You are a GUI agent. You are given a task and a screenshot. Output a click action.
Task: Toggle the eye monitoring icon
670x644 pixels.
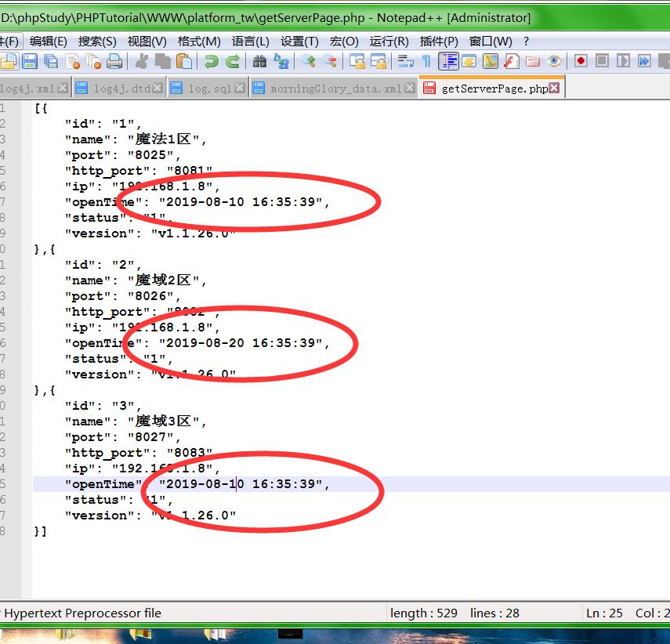coord(554,61)
